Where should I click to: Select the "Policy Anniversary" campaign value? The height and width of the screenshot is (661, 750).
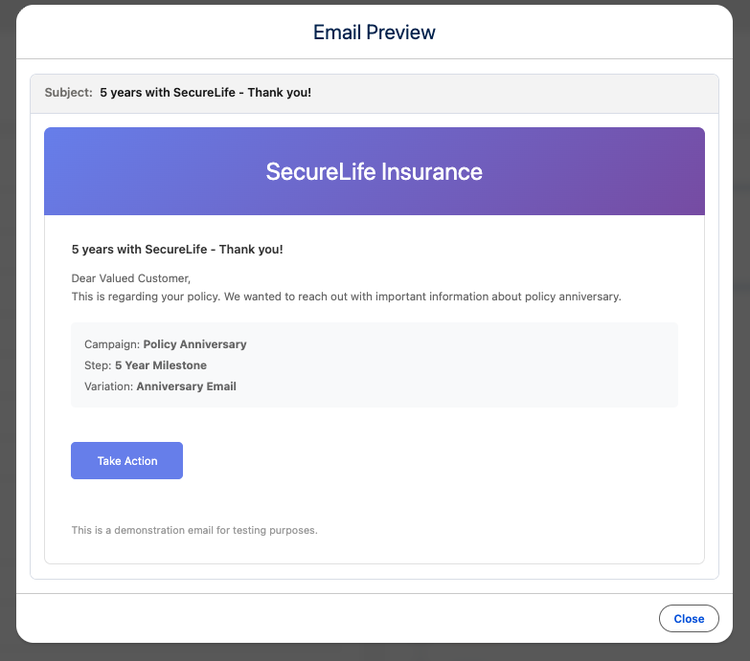pyautogui.click(x=195, y=344)
